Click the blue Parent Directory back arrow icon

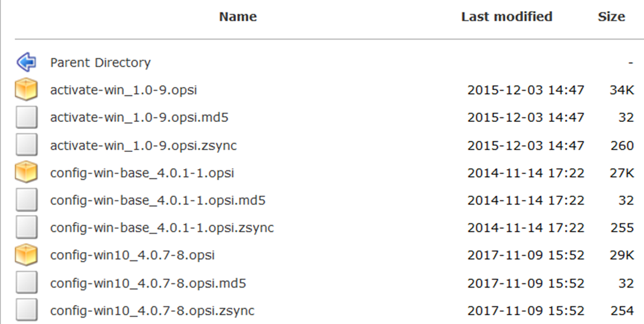pos(26,62)
